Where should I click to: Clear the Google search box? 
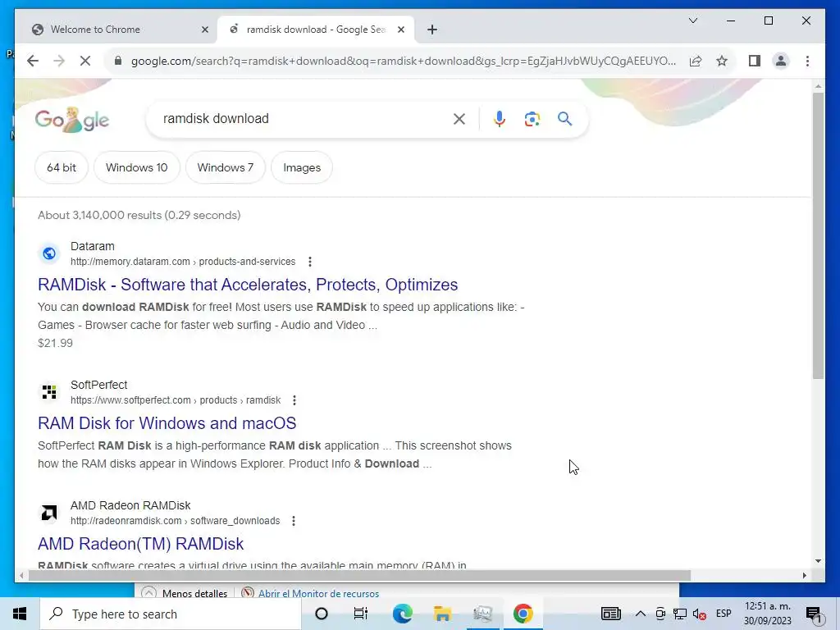459,119
